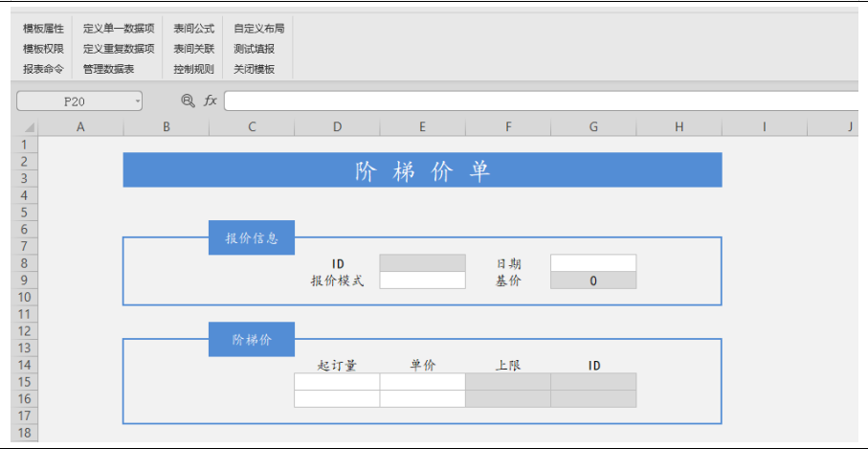This screenshot has width=868, height=449.
Task: Click 控制规则 command
Action: point(193,69)
